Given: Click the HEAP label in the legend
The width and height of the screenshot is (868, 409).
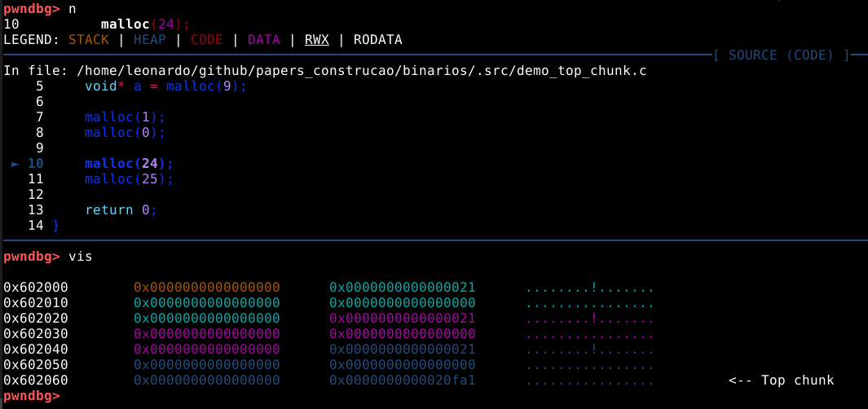Looking at the screenshot, I should [x=153, y=40].
